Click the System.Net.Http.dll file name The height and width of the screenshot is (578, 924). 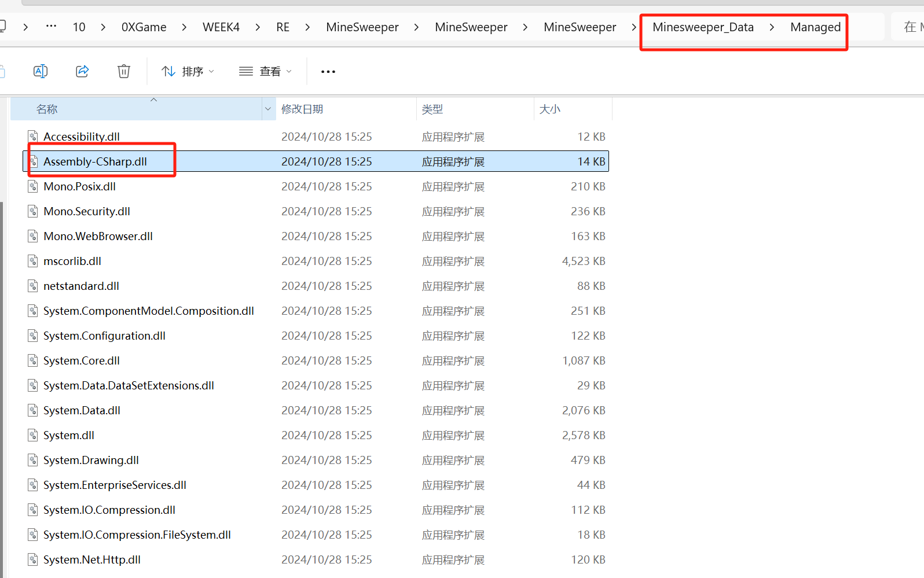point(92,559)
